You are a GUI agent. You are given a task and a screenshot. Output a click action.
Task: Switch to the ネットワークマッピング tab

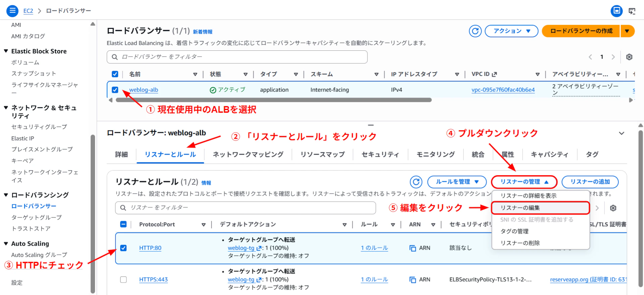pos(248,155)
